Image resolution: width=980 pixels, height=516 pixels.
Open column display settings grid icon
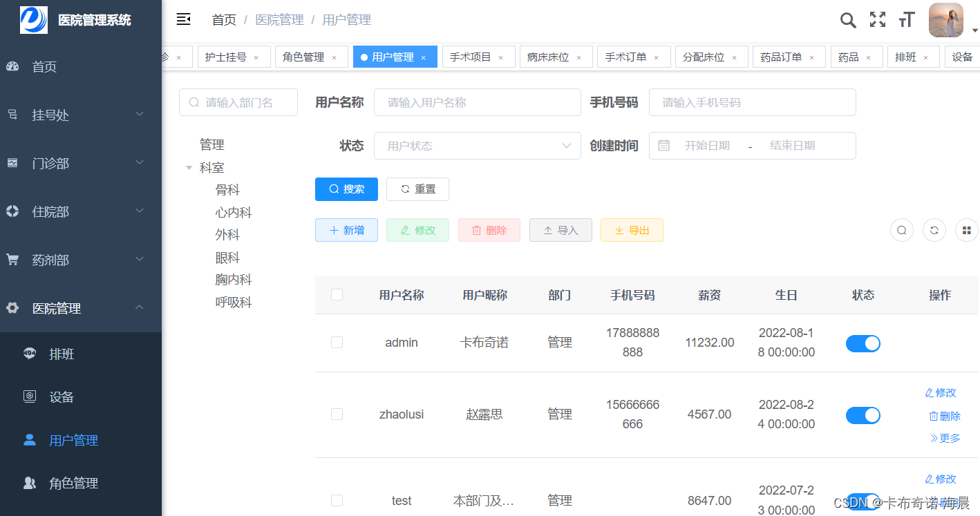point(967,230)
